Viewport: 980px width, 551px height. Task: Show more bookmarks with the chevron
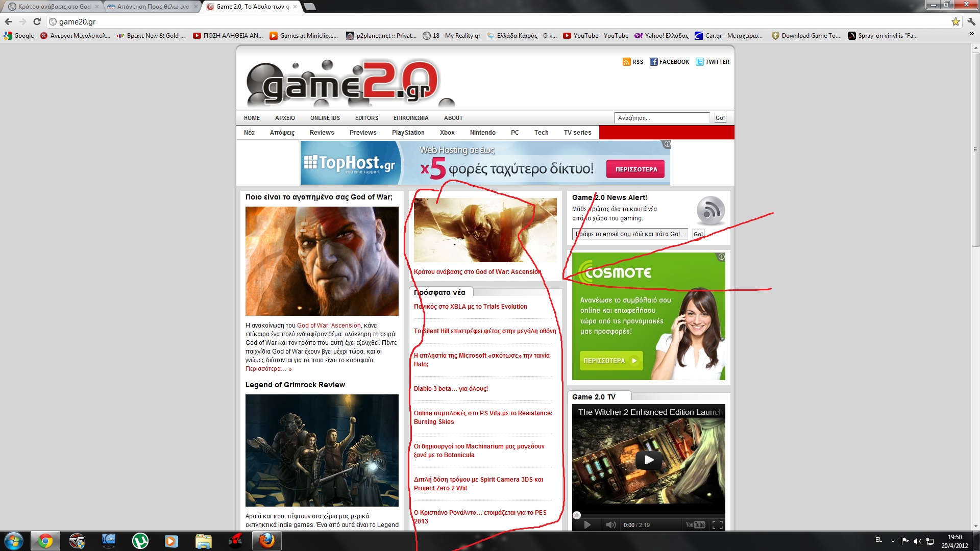coord(971,34)
